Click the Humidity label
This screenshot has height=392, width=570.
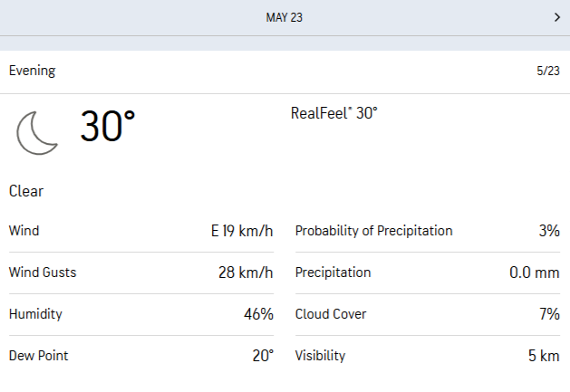35,314
